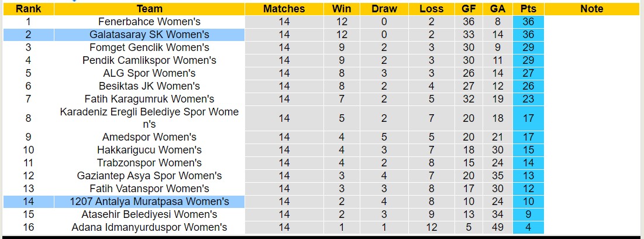
Task: Select Amedspor Women's team name
Action: coord(149,137)
